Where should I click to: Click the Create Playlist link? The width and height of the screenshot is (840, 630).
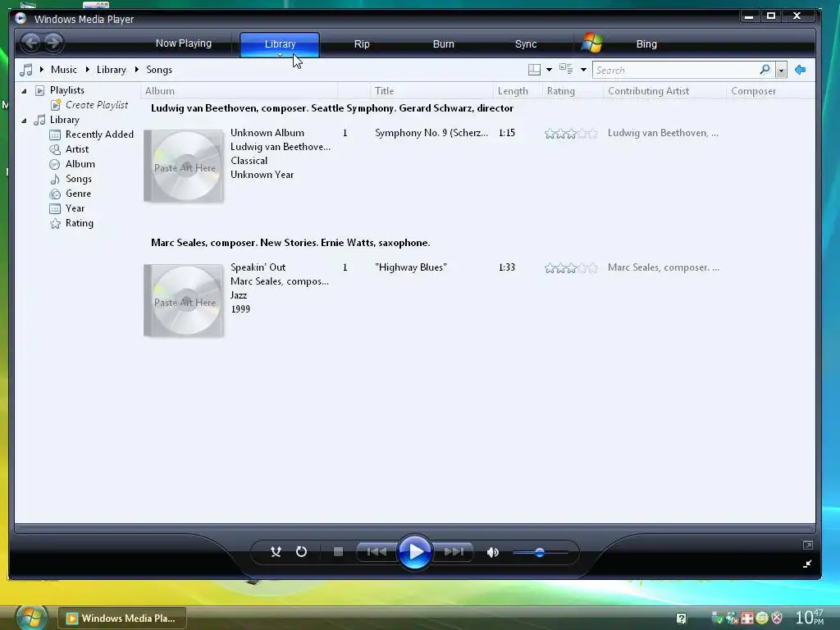click(97, 105)
